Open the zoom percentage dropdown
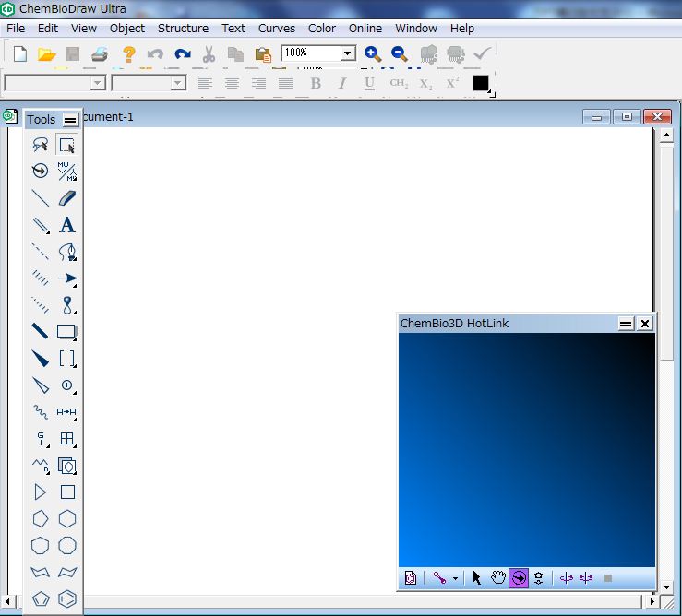Image resolution: width=682 pixels, height=616 pixels. pos(347,53)
